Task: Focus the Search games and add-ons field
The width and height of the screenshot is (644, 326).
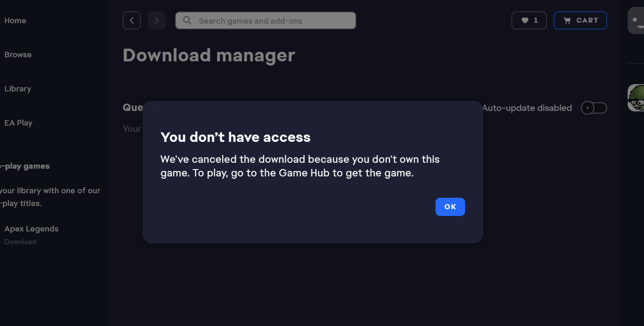Action: 272,21
